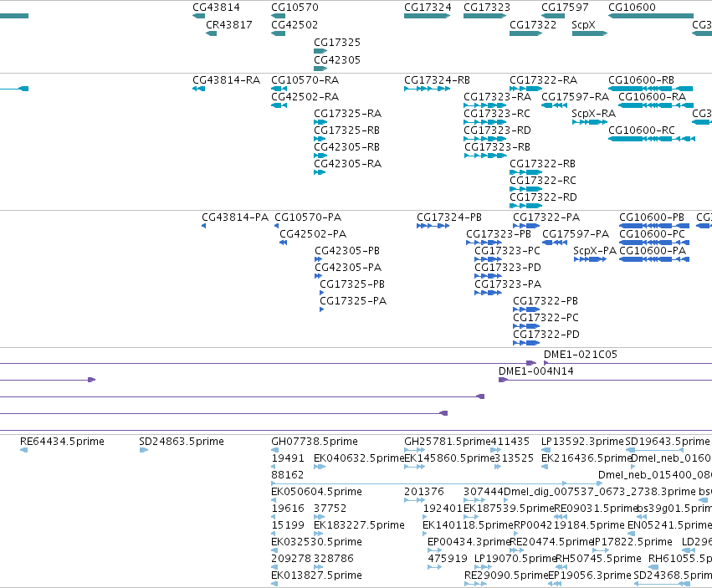The image size is (712, 588).
Task: Select gene CG10570 in gene track
Action: tap(295, 8)
